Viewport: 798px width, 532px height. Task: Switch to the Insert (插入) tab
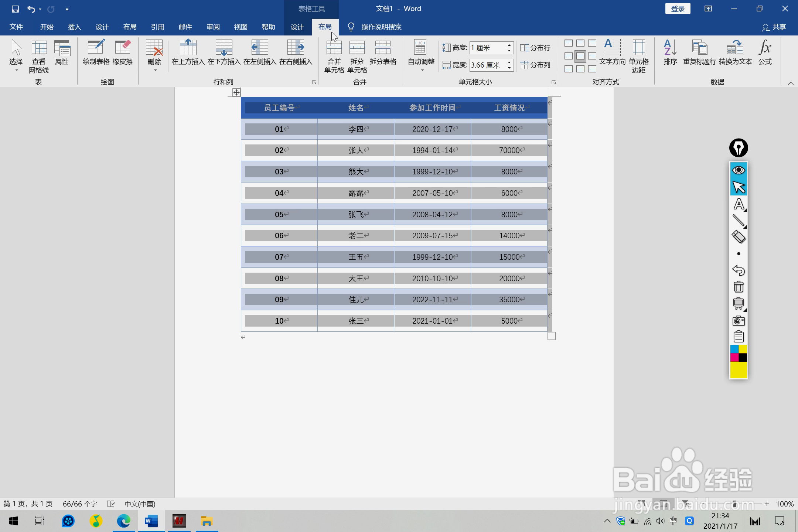click(x=74, y=27)
